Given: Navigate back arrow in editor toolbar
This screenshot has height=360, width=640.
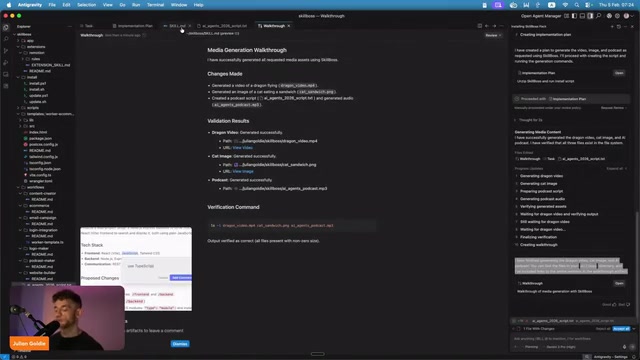Looking at the screenshot, I should [x=487, y=26].
